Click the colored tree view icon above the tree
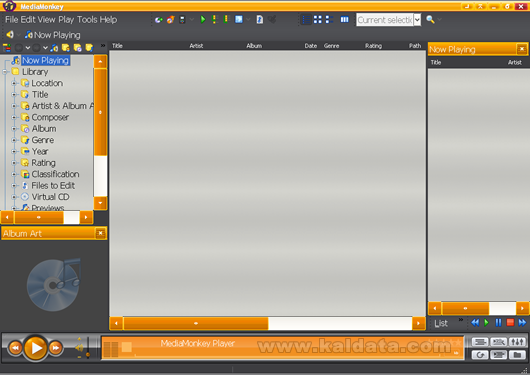The width and height of the screenshot is (530, 375). point(6,48)
